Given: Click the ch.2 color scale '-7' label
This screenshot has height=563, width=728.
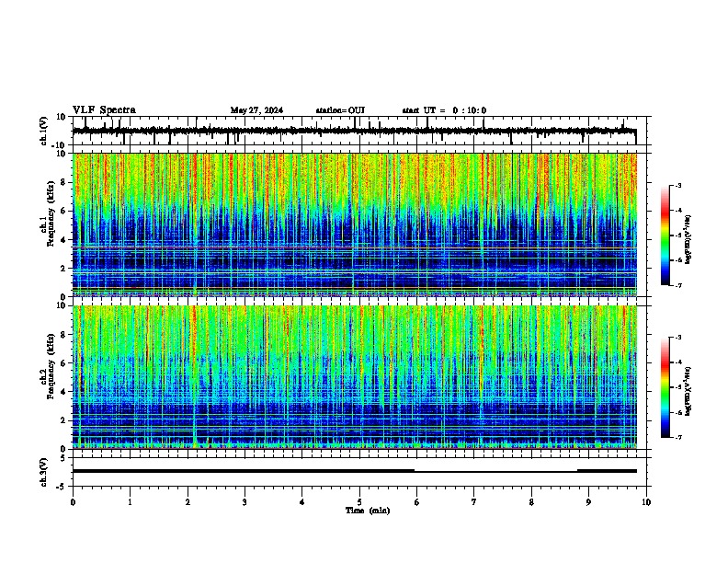Looking at the screenshot, I should click(677, 437).
